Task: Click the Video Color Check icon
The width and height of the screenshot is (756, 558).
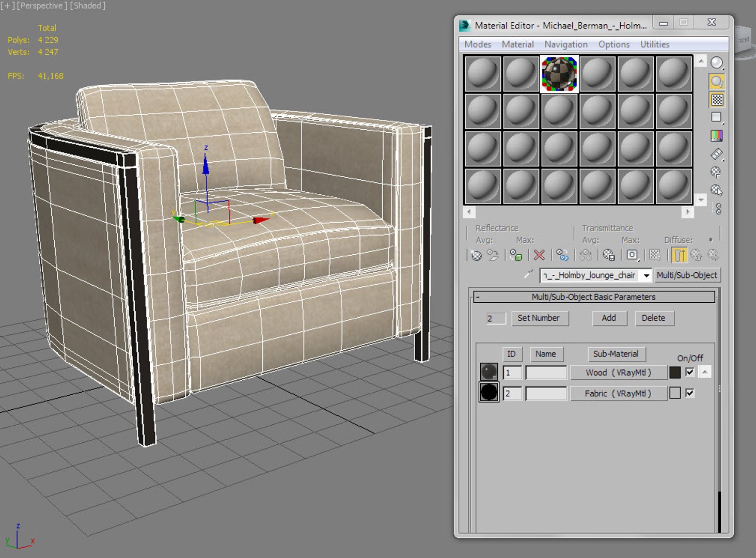Action: click(x=717, y=136)
